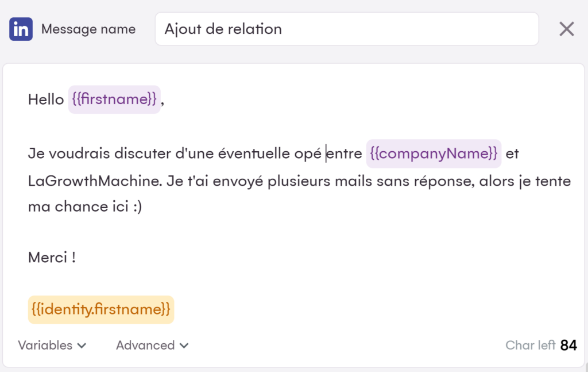This screenshot has height=372, width=588.
Task: Click the Message name label
Action: [x=88, y=29]
